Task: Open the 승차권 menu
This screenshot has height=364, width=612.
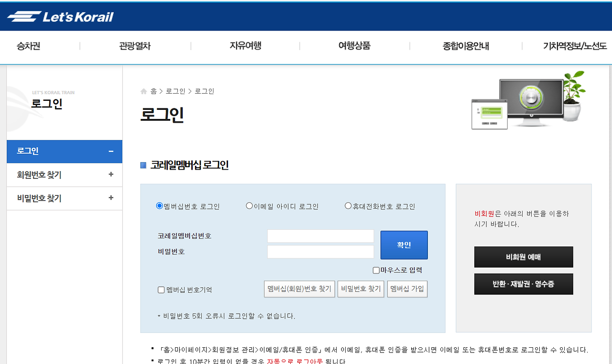Action: [x=28, y=45]
